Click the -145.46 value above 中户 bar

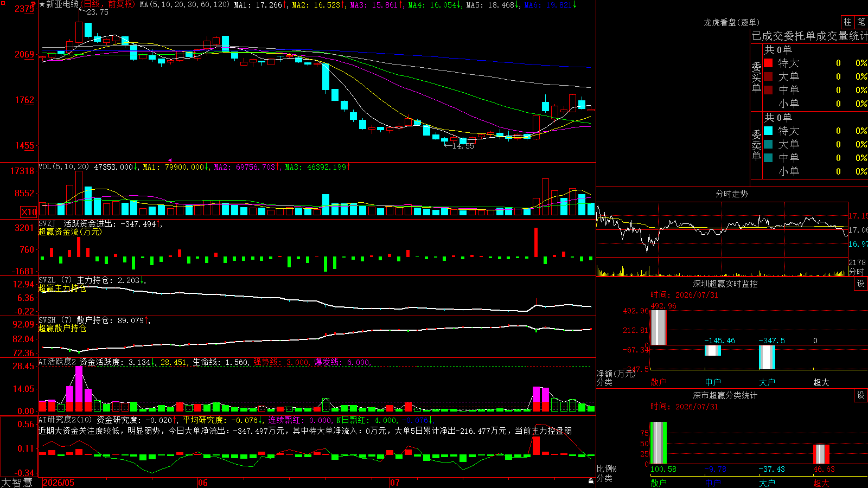tap(719, 341)
